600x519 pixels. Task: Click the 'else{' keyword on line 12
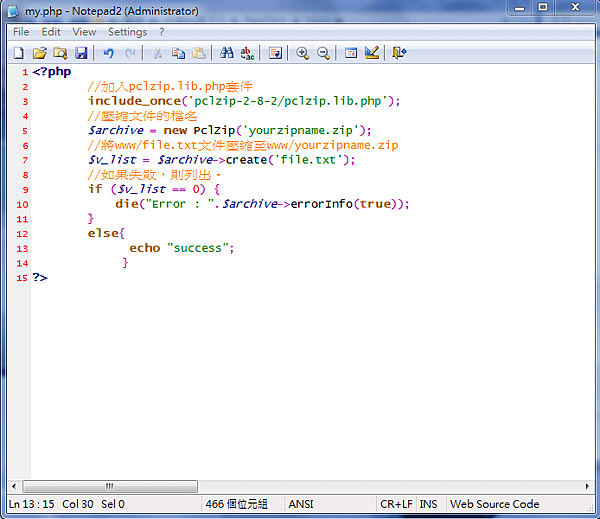106,233
